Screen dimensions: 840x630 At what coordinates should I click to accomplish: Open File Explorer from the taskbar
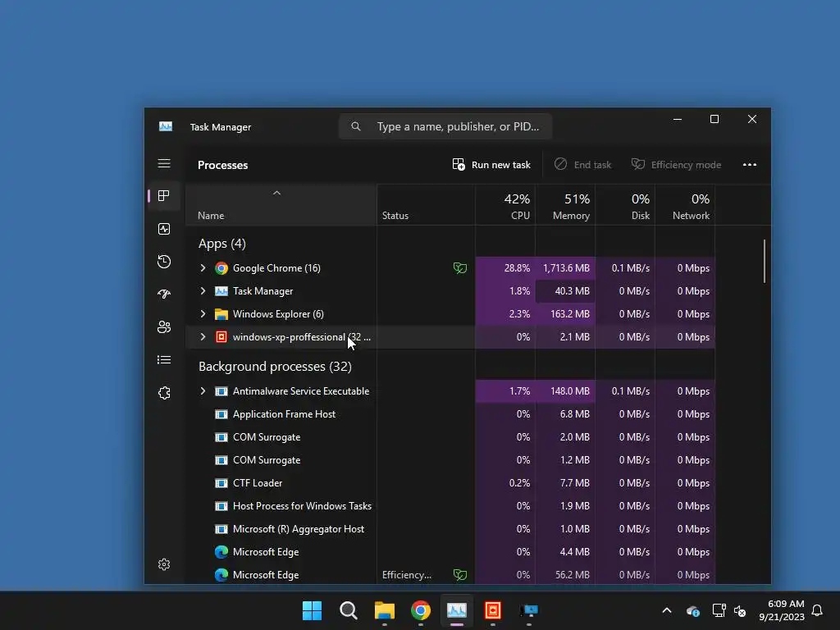tap(384, 610)
